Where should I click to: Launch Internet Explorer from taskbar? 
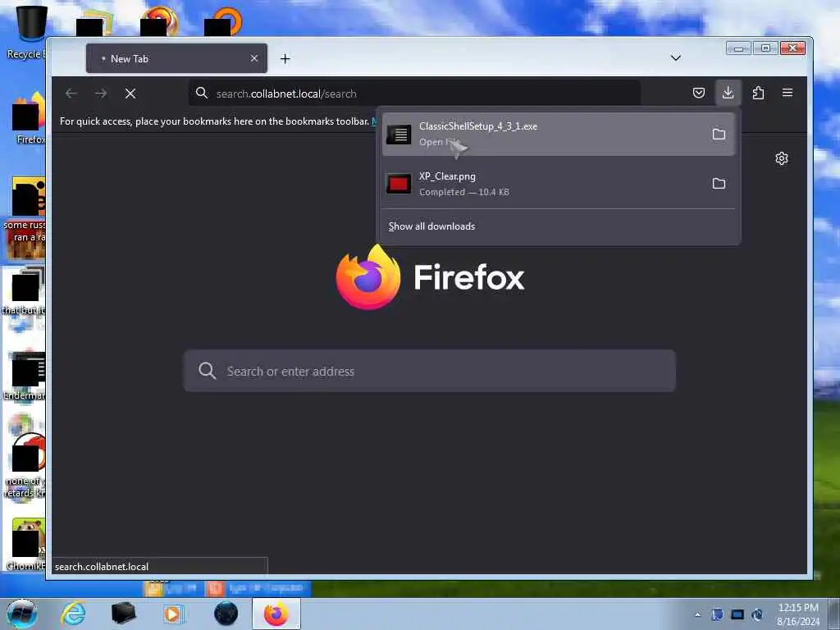pos(73,614)
